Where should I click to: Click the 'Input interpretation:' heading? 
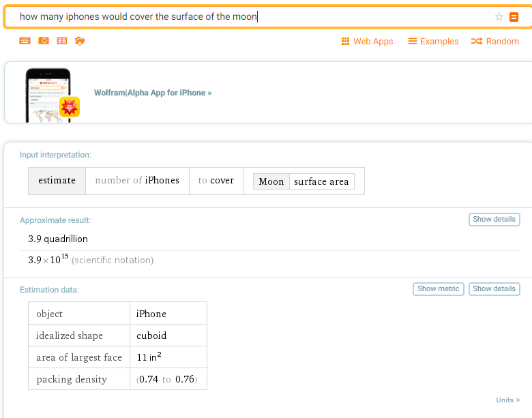pos(55,155)
